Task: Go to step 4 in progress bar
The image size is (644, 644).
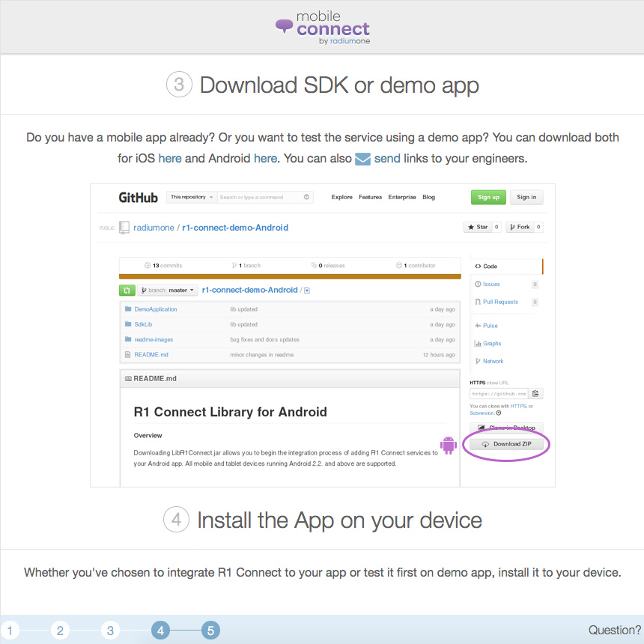Action: 160,630
